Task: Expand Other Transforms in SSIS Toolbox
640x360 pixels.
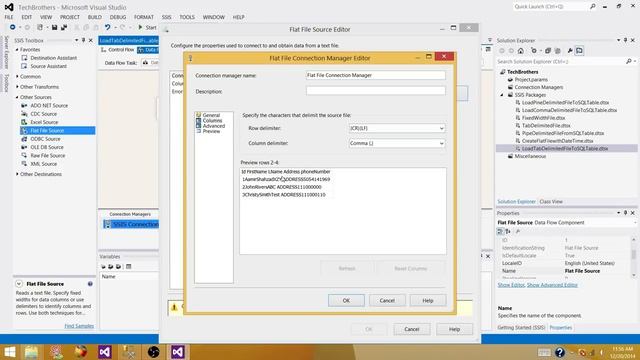Action: tap(17, 87)
